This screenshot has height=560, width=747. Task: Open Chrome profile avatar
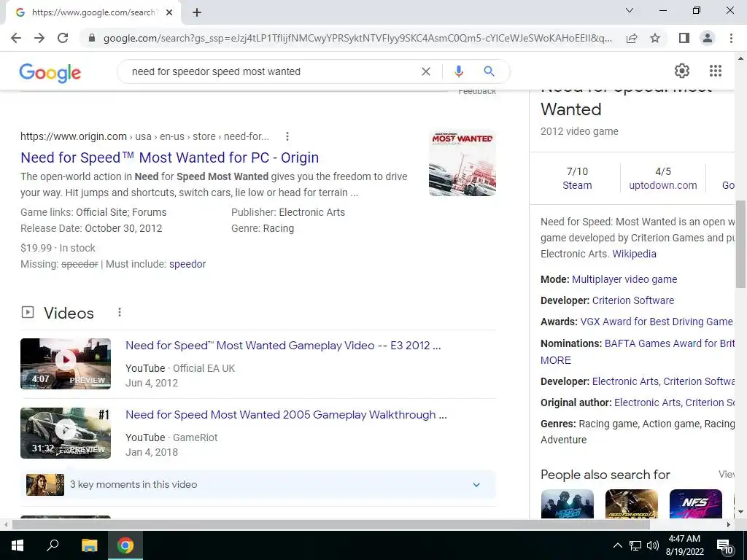[708, 38]
